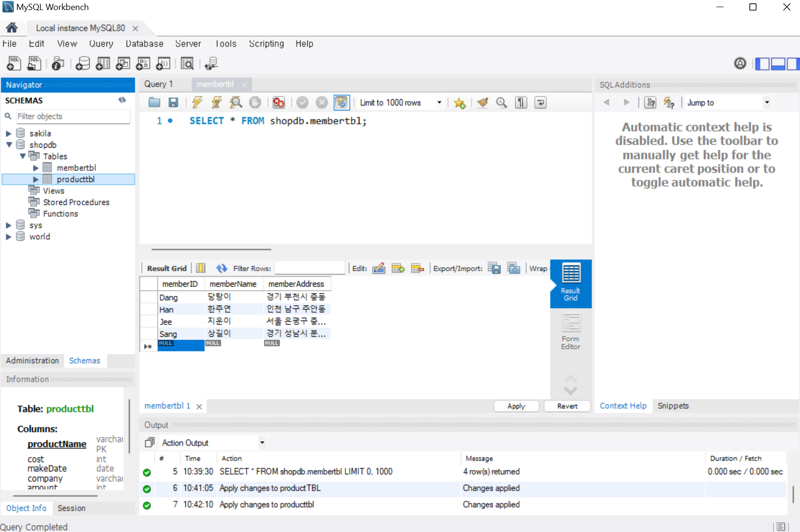Execute statement under cursor lightning icon
This screenshot has height=532, width=800.
(217, 102)
